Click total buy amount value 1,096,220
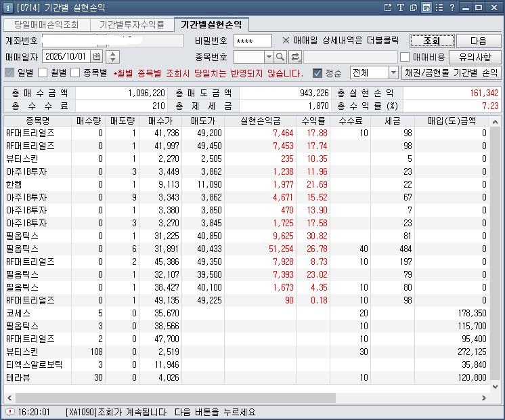The width and height of the screenshot is (505, 420). [146, 93]
